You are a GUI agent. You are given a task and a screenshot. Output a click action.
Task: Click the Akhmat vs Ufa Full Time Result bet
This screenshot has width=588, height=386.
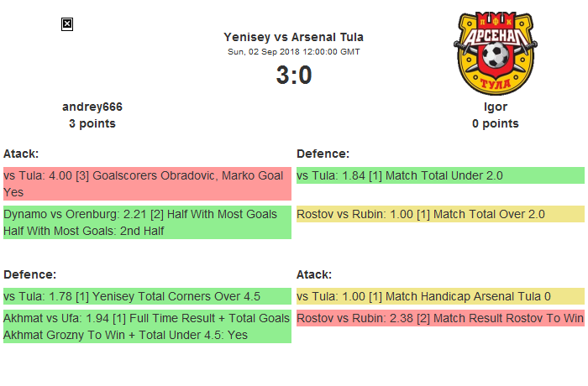[x=147, y=326]
